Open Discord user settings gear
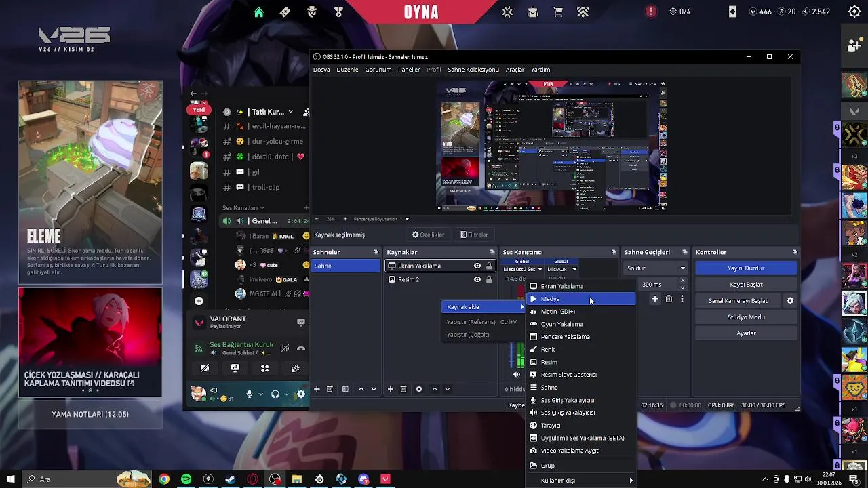 click(x=301, y=394)
